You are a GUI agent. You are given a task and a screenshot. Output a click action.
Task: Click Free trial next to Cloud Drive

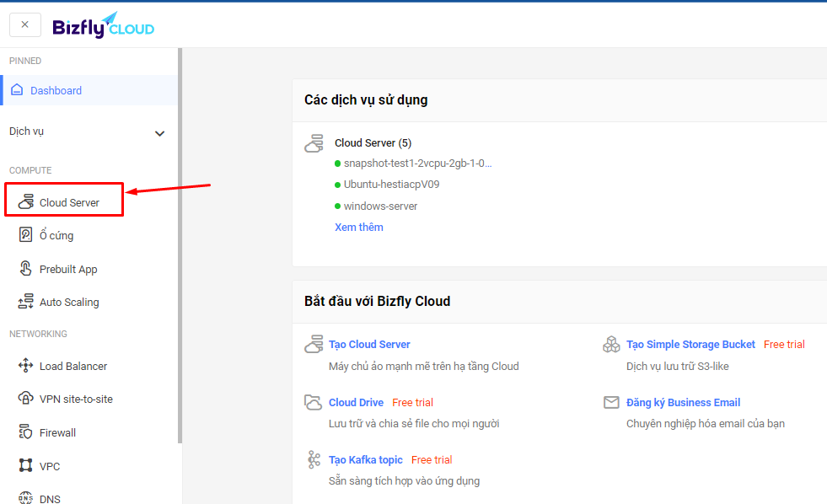pyautogui.click(x=412, y=402)
